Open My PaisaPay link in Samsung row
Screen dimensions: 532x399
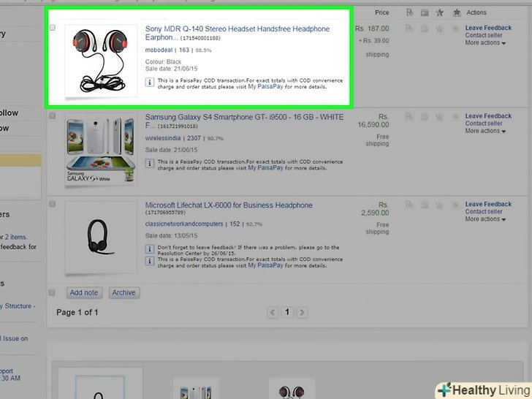265,168
